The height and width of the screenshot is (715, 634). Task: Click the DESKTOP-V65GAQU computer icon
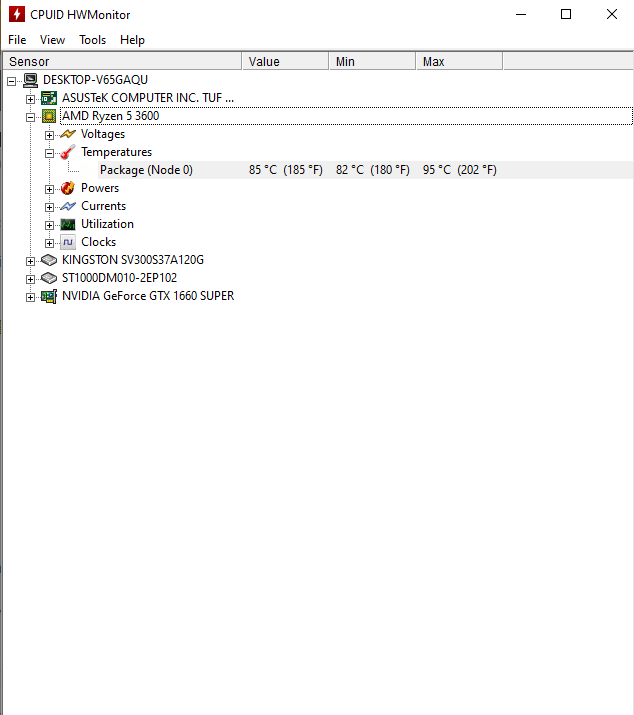(x=31, y=80)
